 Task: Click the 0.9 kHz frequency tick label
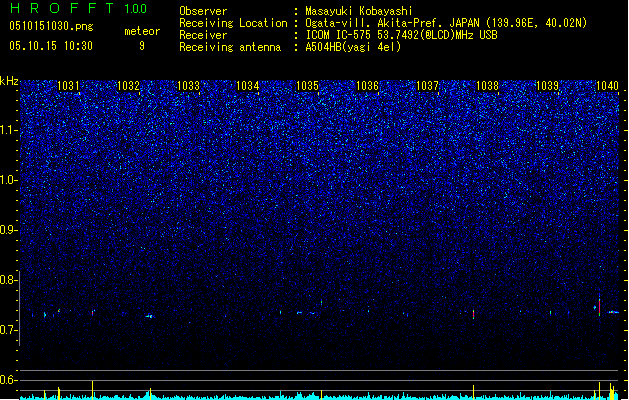coord(8,230)
